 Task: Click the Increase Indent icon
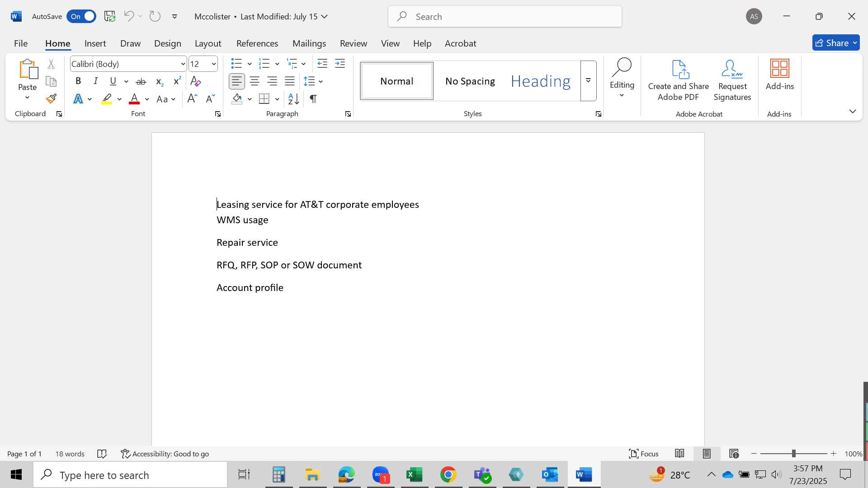340,64
